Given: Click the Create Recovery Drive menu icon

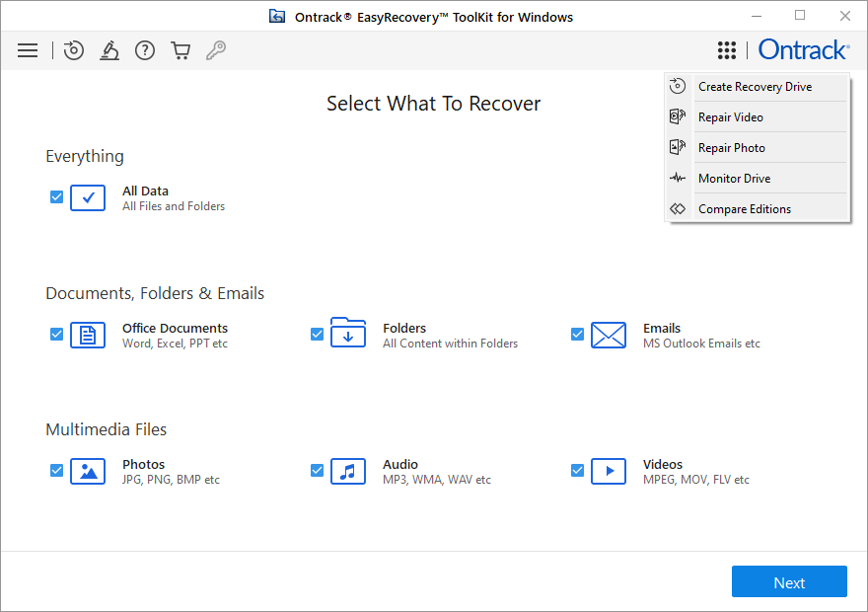Looking at the screenshot, I should click(x=678, y=86).
